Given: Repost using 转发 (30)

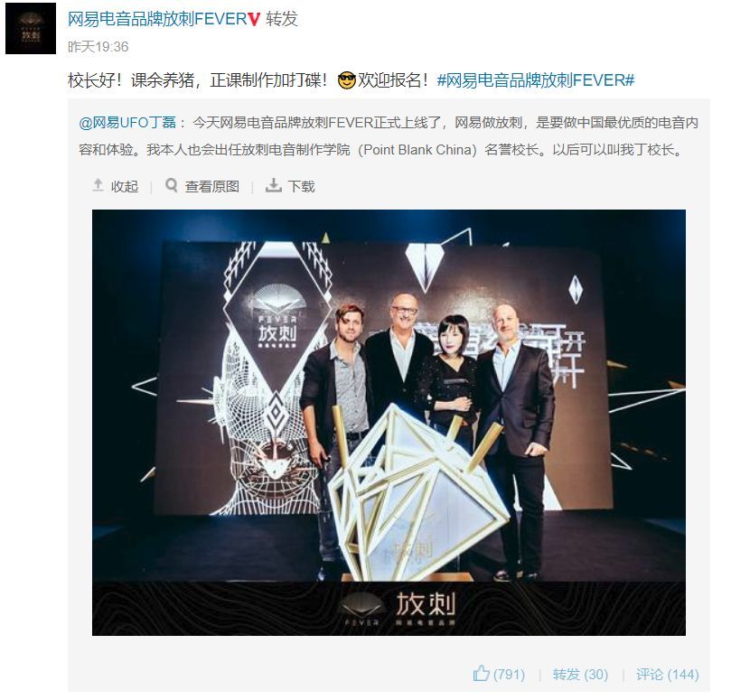Looking at the screenshot, I should click(580, 675).
